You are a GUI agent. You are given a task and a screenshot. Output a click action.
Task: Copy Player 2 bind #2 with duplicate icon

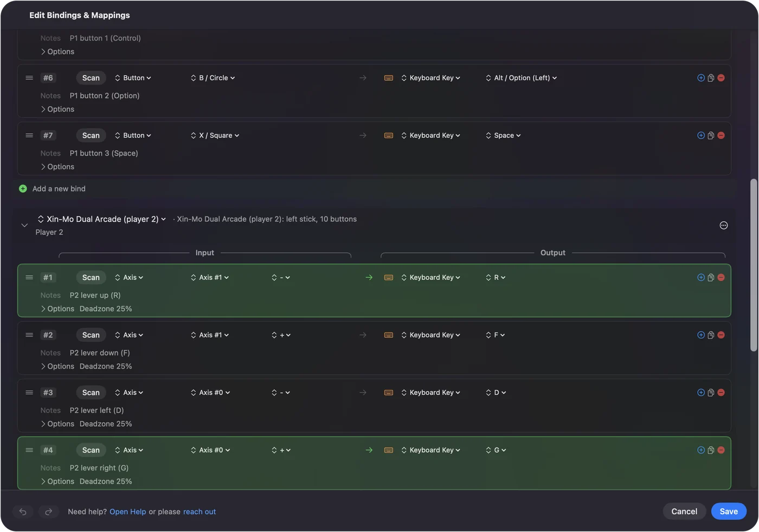coord(711,335)
